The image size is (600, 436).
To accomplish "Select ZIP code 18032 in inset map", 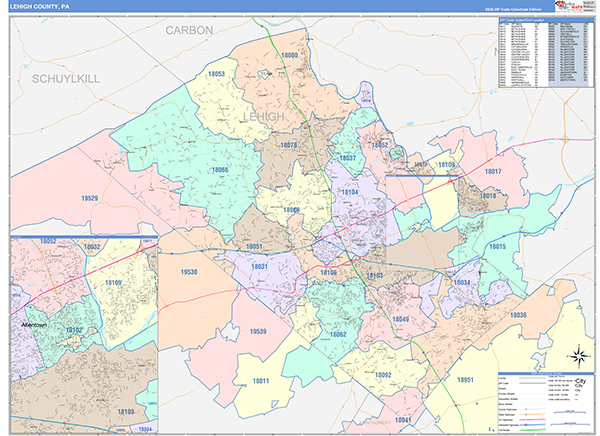I will click(x=92, y=247).
